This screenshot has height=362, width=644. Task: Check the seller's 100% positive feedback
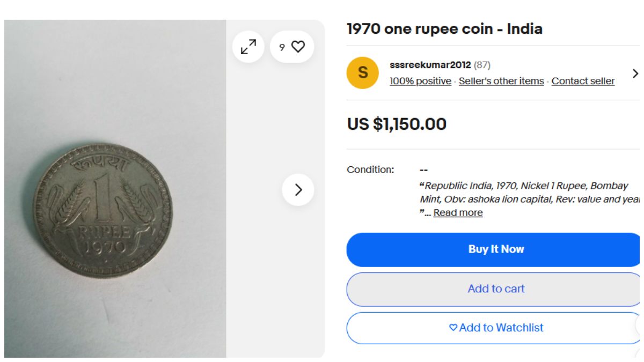pyautogui.click(x=420, y=81)
